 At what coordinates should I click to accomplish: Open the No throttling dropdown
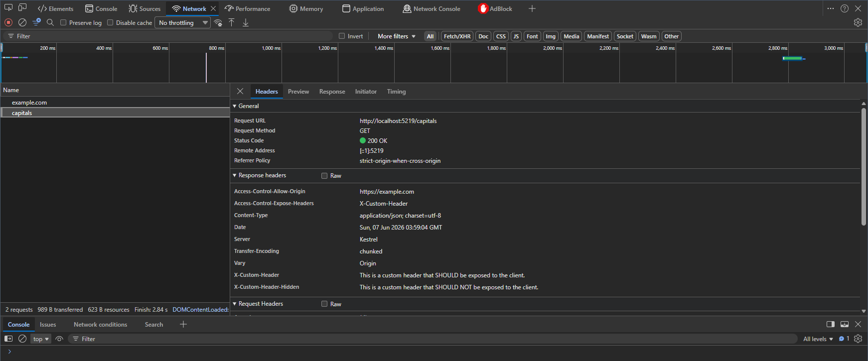183,22
